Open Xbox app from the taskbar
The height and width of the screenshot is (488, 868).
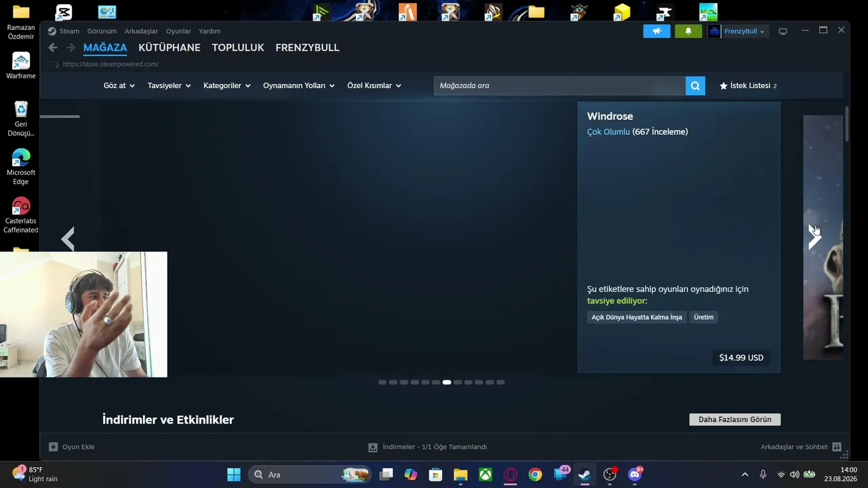point(486,474)
